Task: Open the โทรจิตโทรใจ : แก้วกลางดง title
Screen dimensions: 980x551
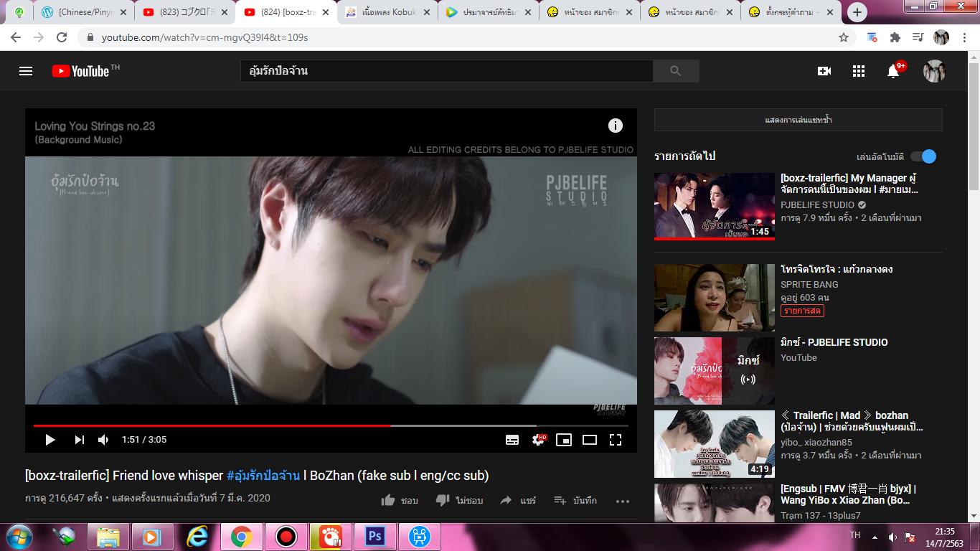Action: [837, 269]
